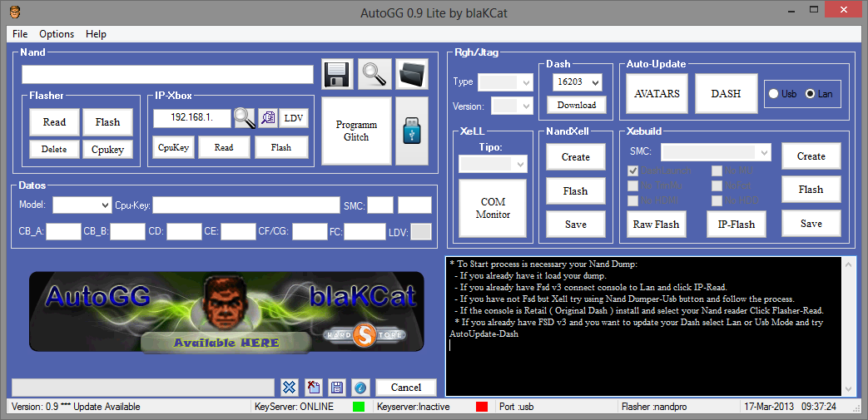This screenshot has width=868, height=420.
Task: Click the green KeyServer ONLINE status indicator
Action: tap(359, 407)
